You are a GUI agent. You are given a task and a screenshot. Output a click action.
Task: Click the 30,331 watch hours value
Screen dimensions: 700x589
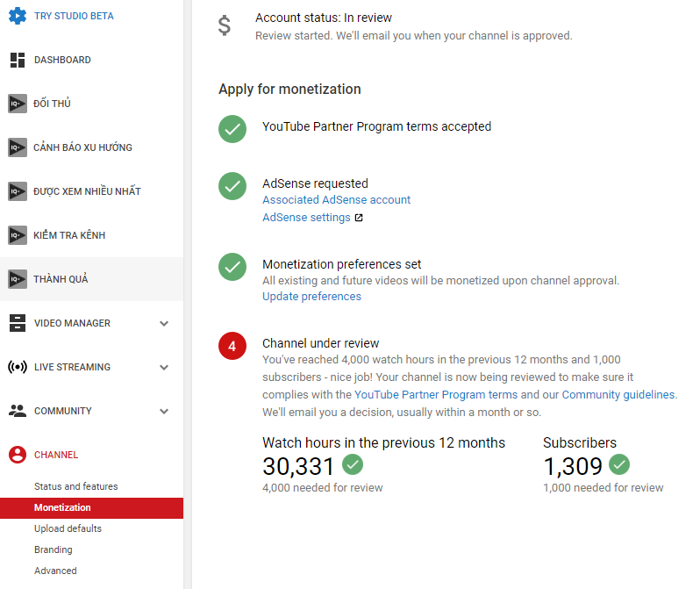297,466
